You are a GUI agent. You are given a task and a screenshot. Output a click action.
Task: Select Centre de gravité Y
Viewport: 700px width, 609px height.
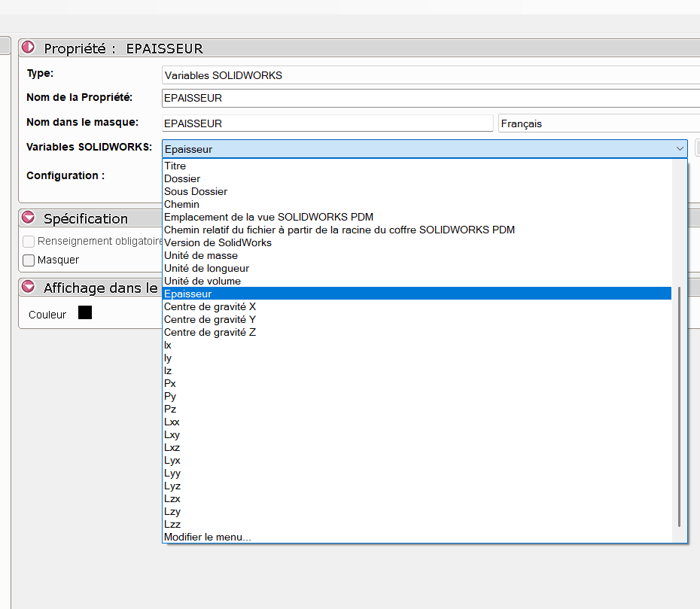pyautogui.click(x=417, y=319)
